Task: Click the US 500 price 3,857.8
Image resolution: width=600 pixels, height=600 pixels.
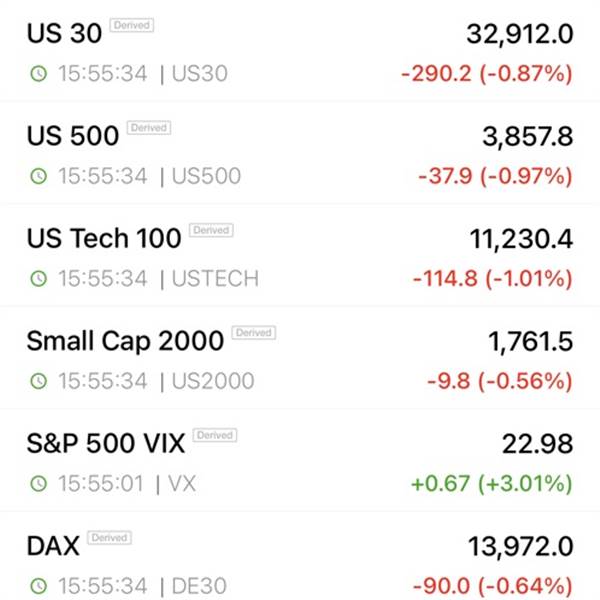Action: [x=527, y=136]
